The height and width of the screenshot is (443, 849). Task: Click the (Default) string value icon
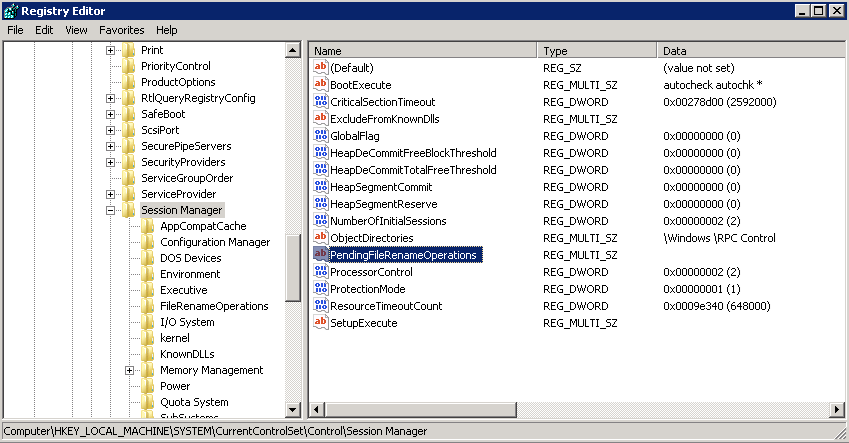321,67
